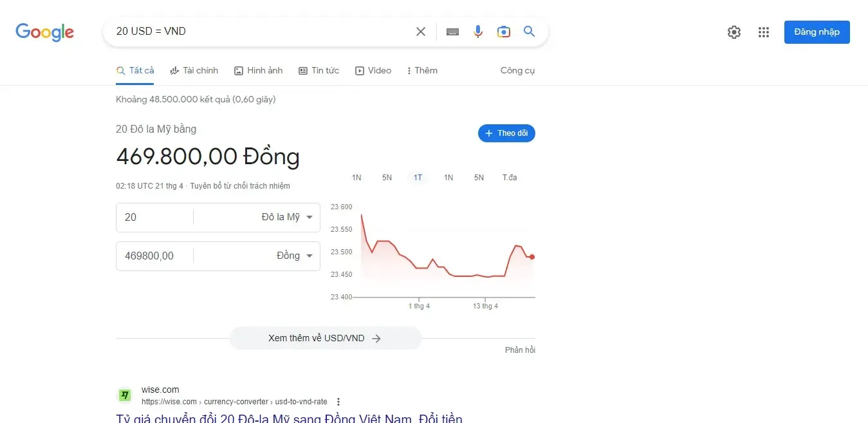
Task: Open the Đồng currency dropdown
Action: [291, 256]
